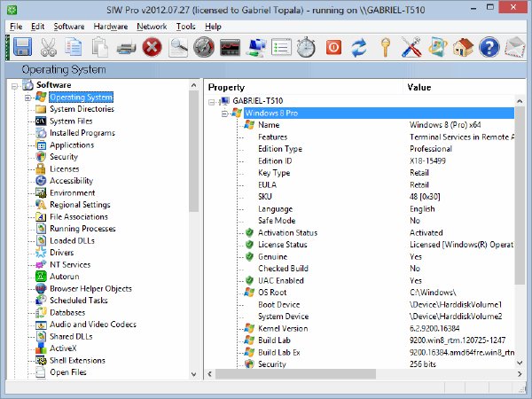Image resolution: width=532 pixels, height=399 pixels.
Task: Select Licenses in the tree
Action: (65, 169)
